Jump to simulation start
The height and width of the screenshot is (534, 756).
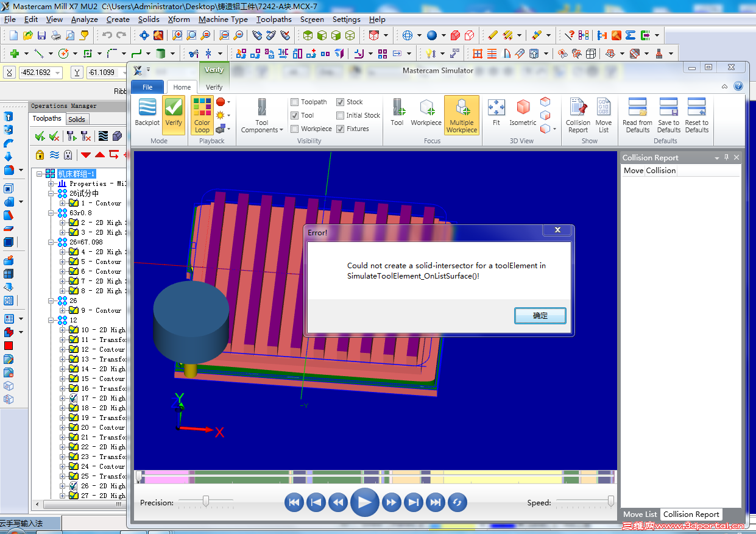[294, 502]
